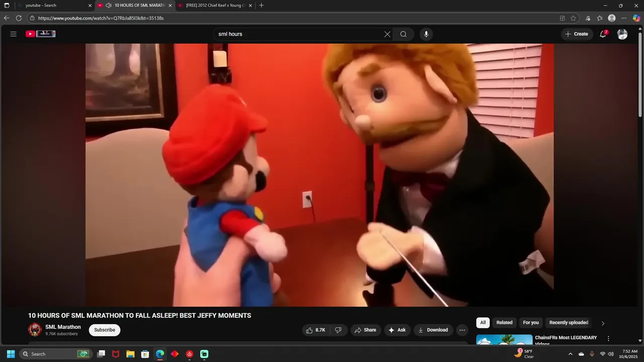Open the browser profile icon
Image resolution: width=644 pixels, height=362 pixels.
(612, 18)
